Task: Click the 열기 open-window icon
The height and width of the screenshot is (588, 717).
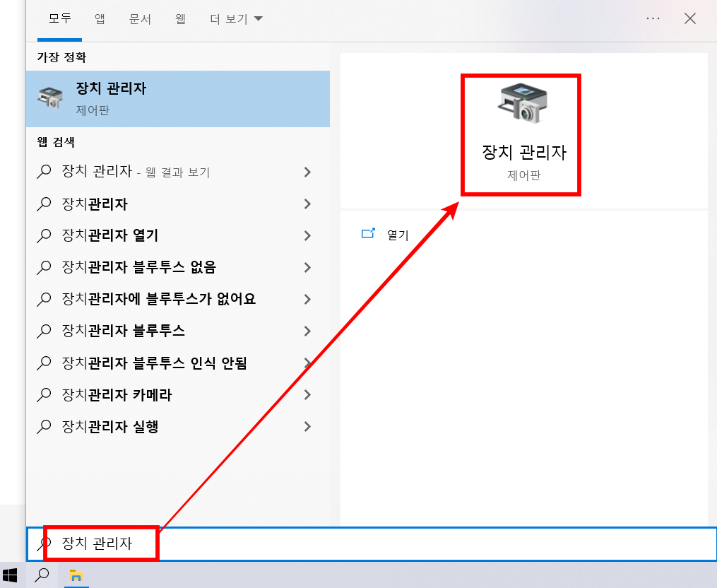Action: [368, 234]
